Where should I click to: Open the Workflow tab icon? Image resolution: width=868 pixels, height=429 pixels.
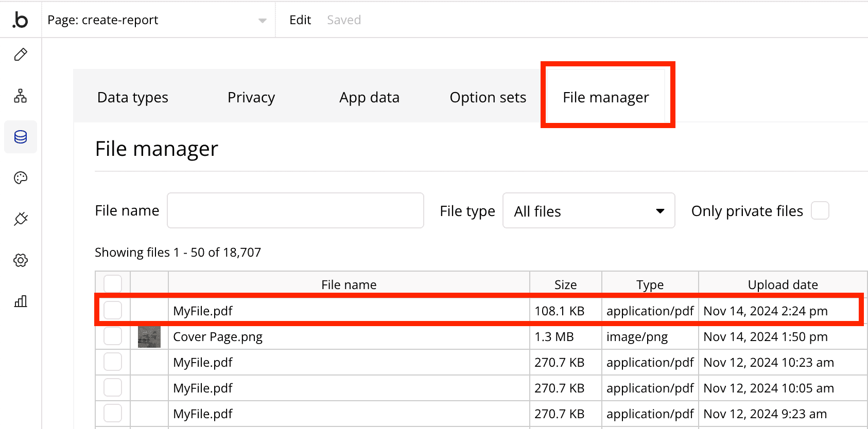[x=21, y=96]
